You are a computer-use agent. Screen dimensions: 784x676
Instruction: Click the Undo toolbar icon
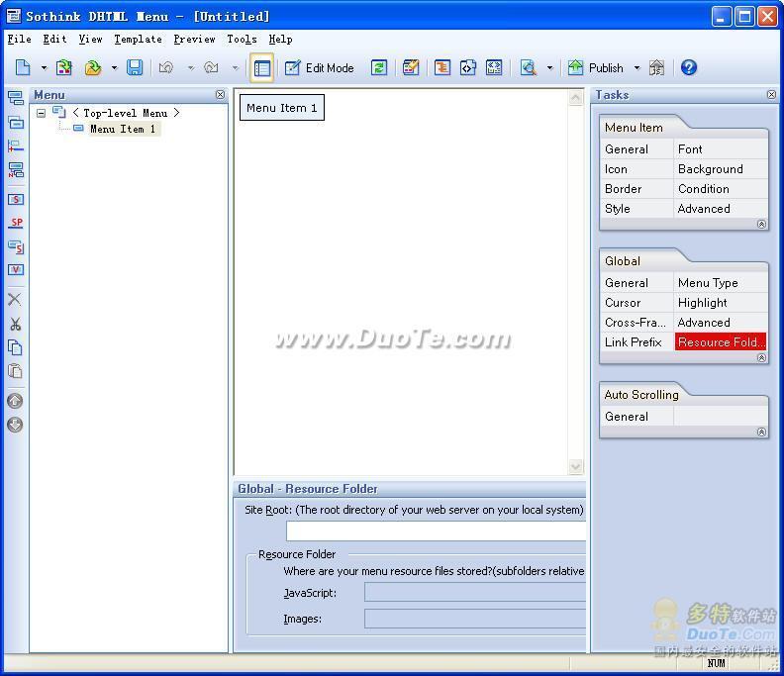tap(166, 67)
